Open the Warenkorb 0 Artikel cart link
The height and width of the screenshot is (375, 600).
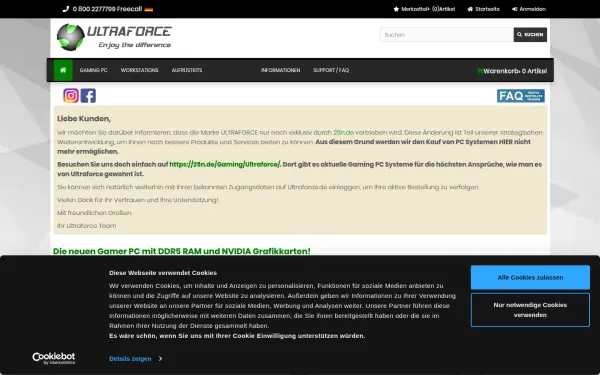[512, 71]
